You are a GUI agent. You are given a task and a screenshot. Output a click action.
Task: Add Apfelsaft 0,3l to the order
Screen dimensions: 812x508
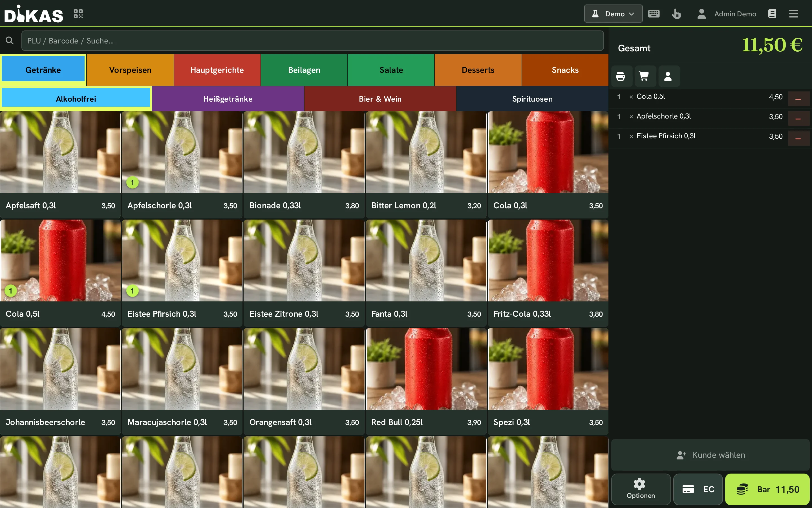(60, 165)
